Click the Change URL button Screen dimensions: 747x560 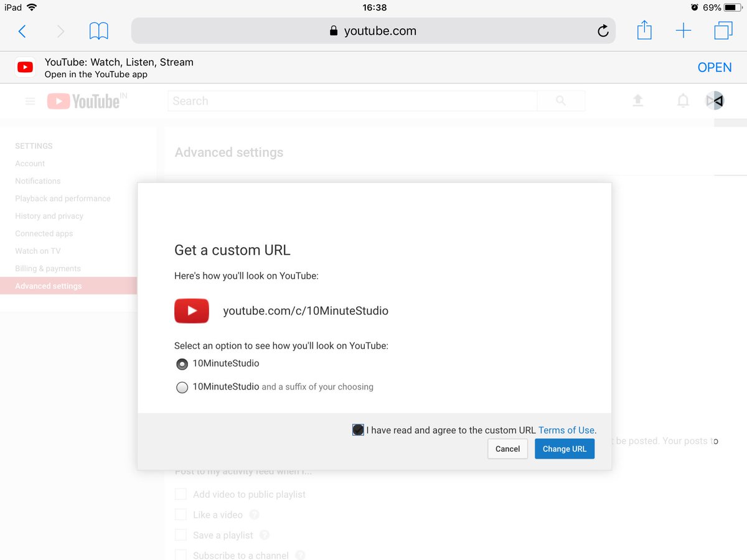[x=565, y=449]
